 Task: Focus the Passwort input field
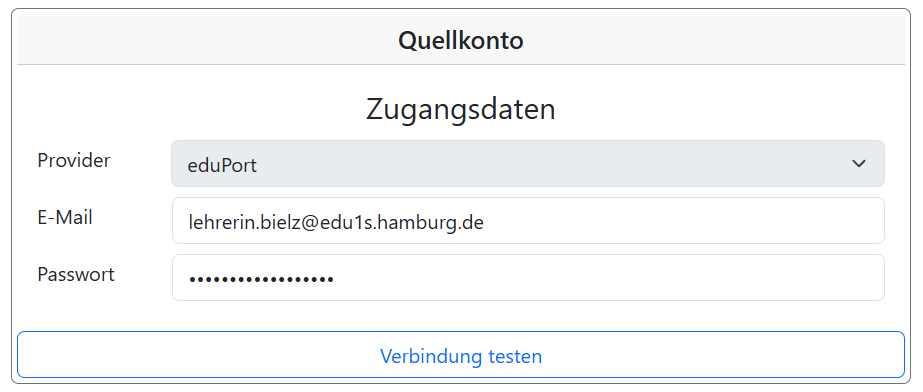pos(528,278)
